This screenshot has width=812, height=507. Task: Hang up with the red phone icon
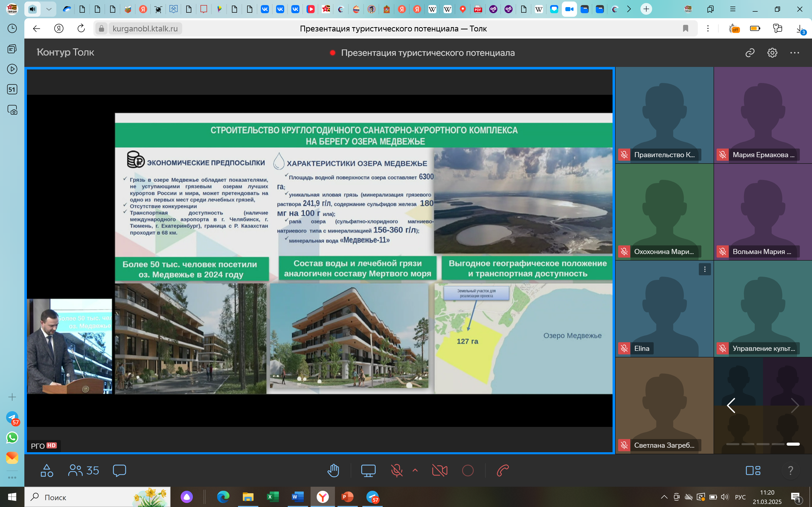click(x=503, y=470)
